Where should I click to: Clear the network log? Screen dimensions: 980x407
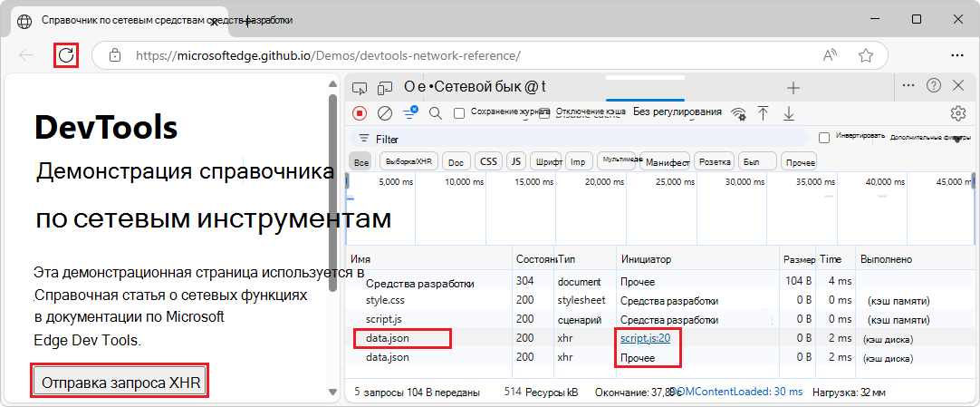[x=385, y=113]
